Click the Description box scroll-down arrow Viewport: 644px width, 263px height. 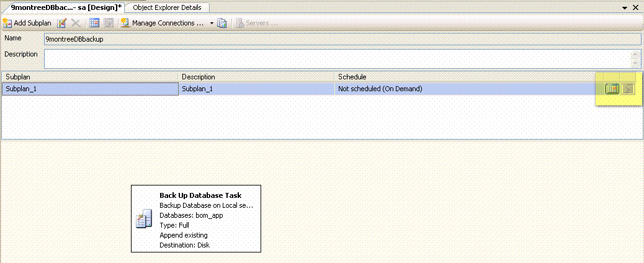click(x=635, y=63)
